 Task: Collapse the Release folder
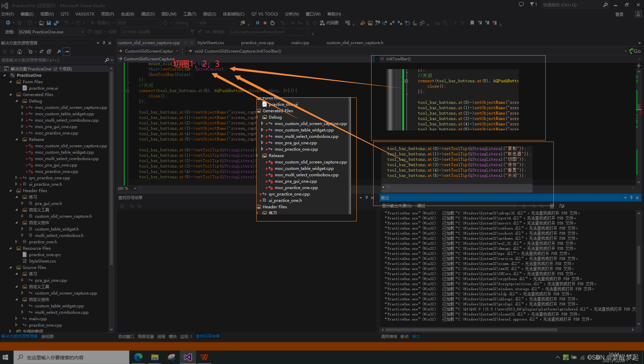(x=17, y=140)
